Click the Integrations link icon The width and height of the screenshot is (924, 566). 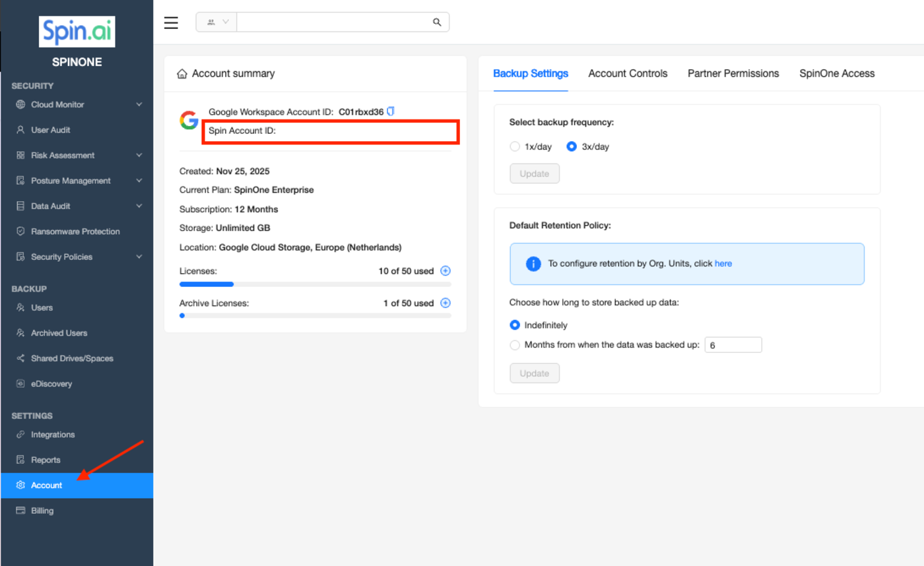click(20, 435)
